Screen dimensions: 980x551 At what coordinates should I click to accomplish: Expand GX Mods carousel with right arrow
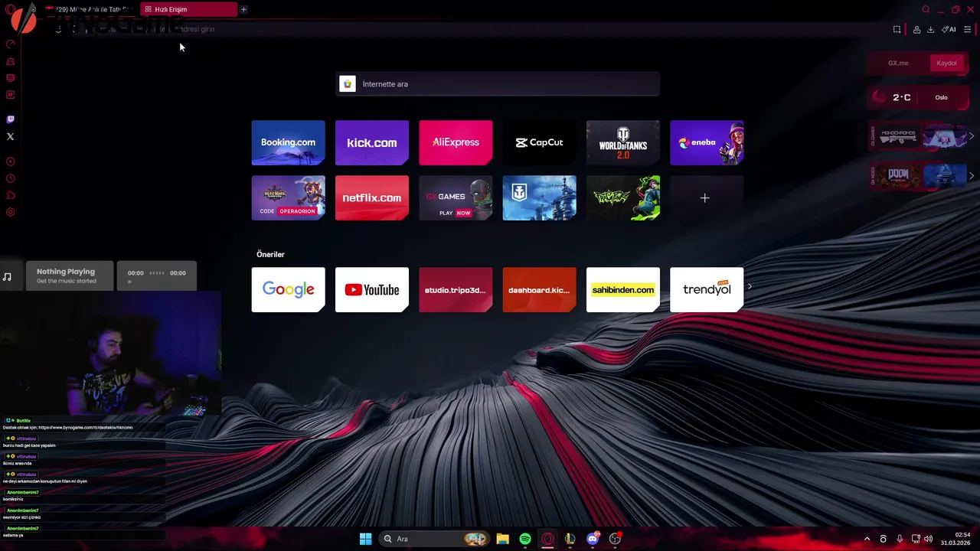(972, 175)
